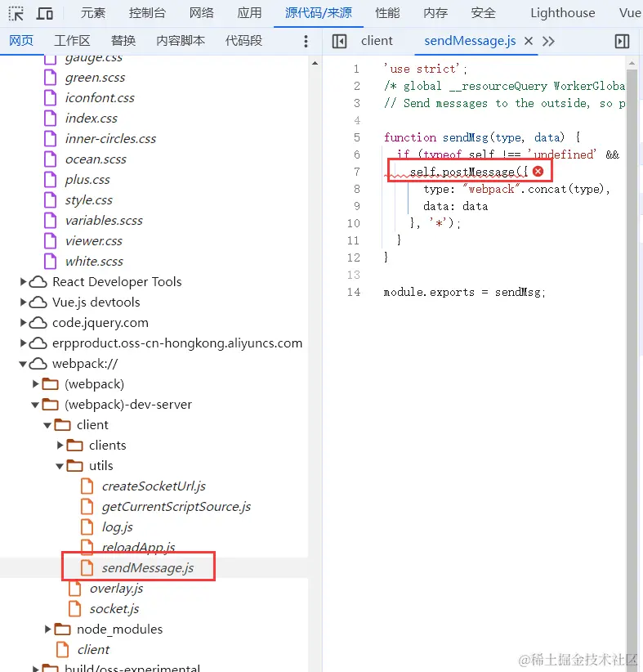This screenshot has width=643, height=672.
Task: Open createSocketUrl.js file
Action: point(154,486)
